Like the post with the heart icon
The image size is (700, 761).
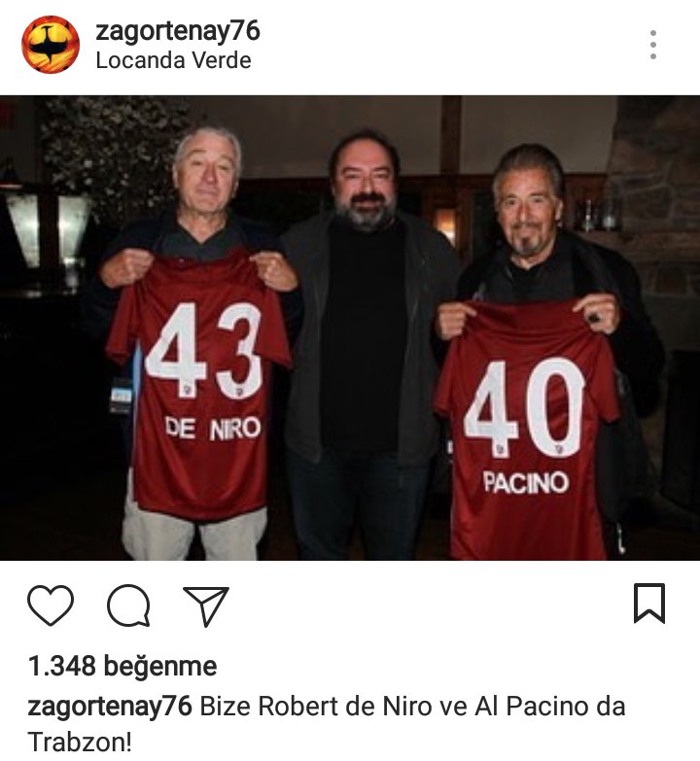pos(51,605)
